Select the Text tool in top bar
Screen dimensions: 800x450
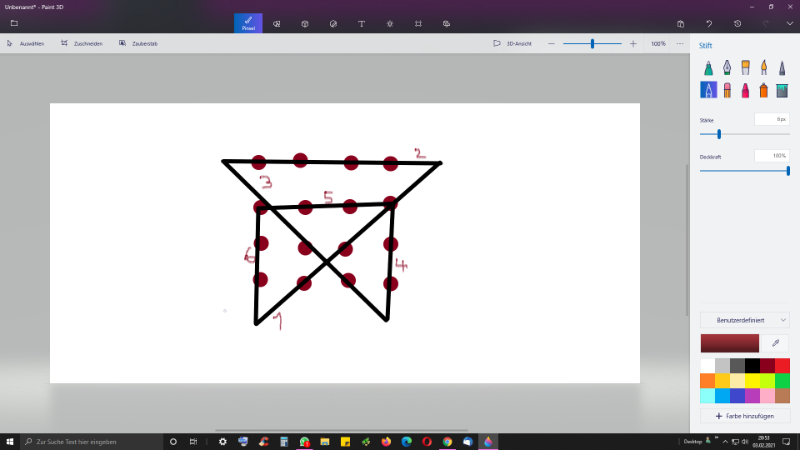[x=361, y=23]
